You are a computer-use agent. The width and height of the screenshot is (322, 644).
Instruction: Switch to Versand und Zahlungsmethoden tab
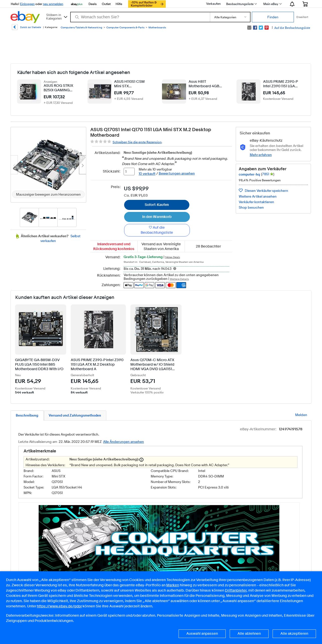[x=75, y=415]
